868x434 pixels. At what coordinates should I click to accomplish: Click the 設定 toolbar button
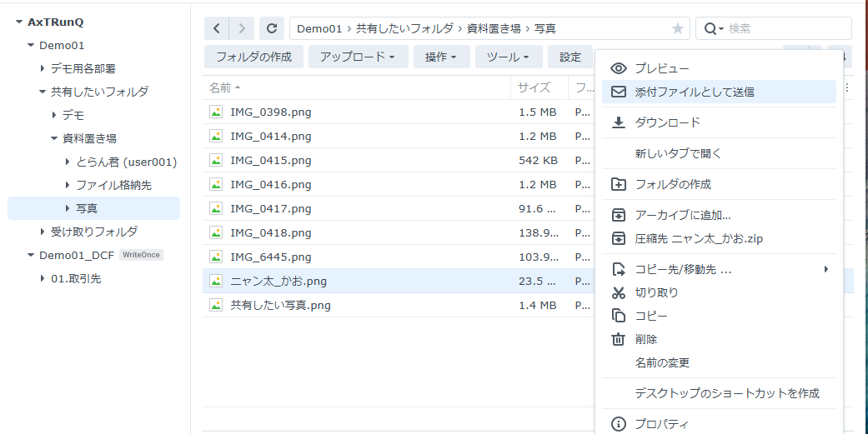coord(570,57)
